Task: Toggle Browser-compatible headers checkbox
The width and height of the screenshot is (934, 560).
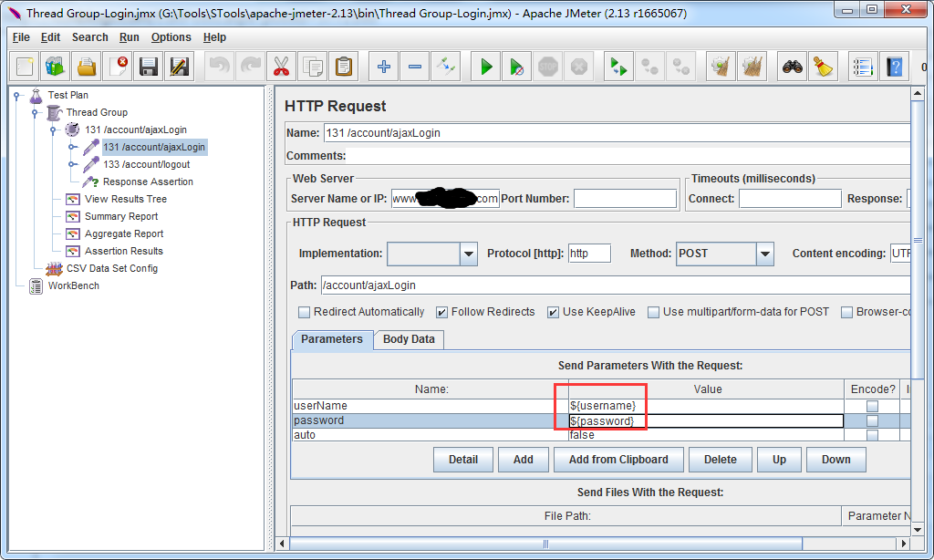Action: [846, 312]
